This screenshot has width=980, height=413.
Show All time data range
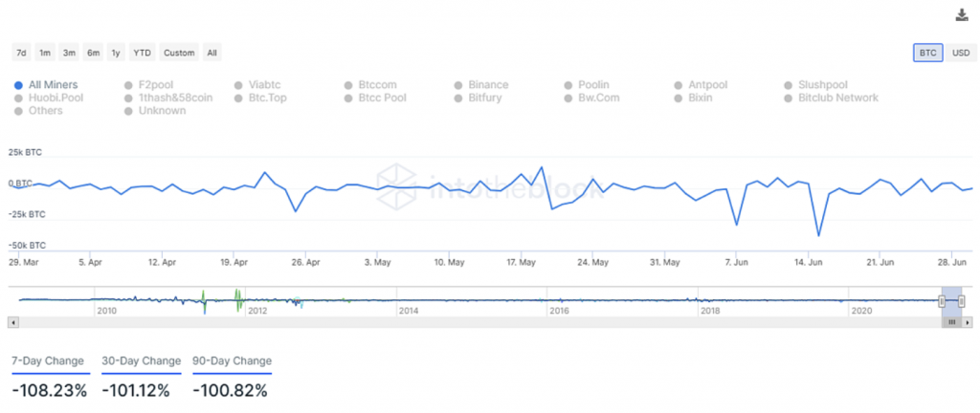[x=212, y=53]
